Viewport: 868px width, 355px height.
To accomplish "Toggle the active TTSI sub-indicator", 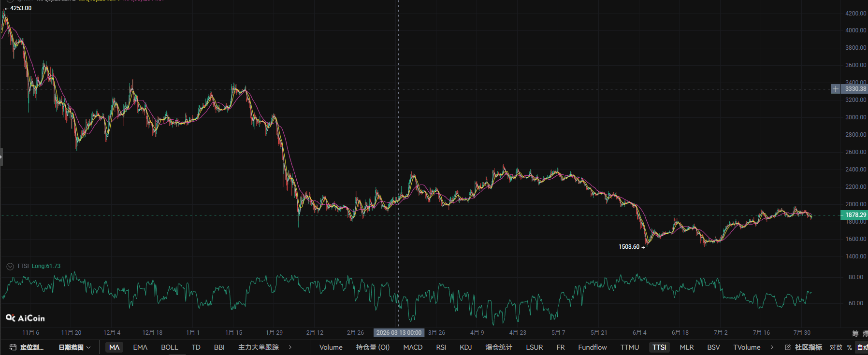I will point(659,347).
